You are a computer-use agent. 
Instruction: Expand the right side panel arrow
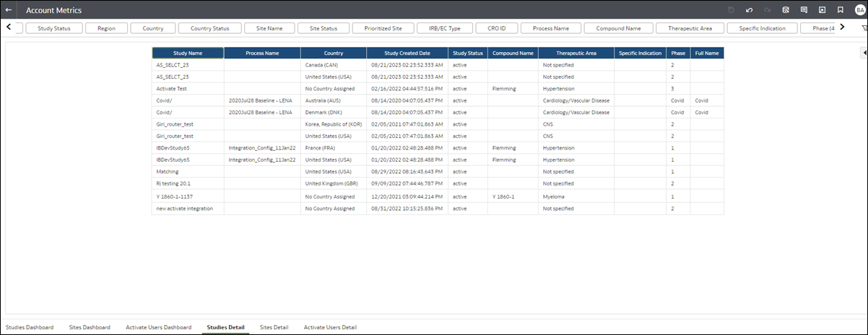(x=864, y=52)
